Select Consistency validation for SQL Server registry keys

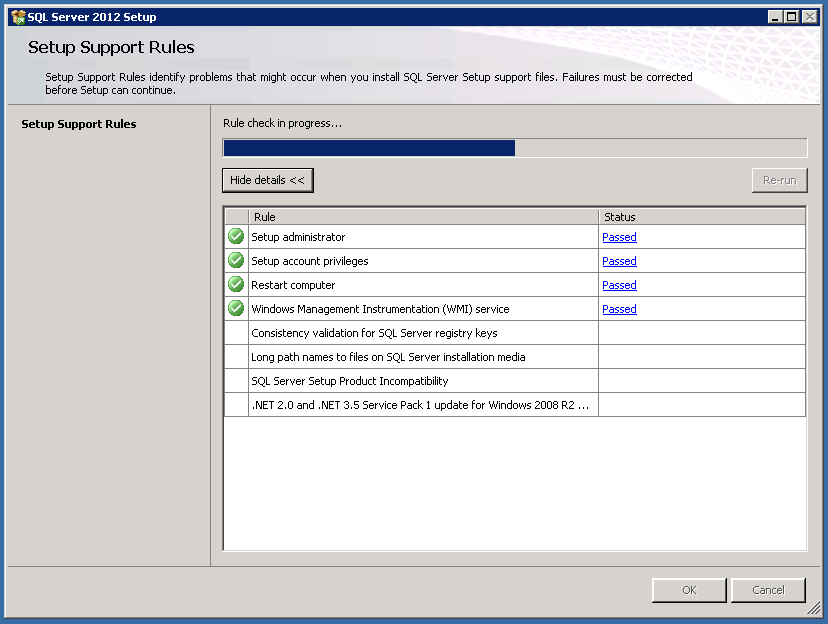point(374,333)
